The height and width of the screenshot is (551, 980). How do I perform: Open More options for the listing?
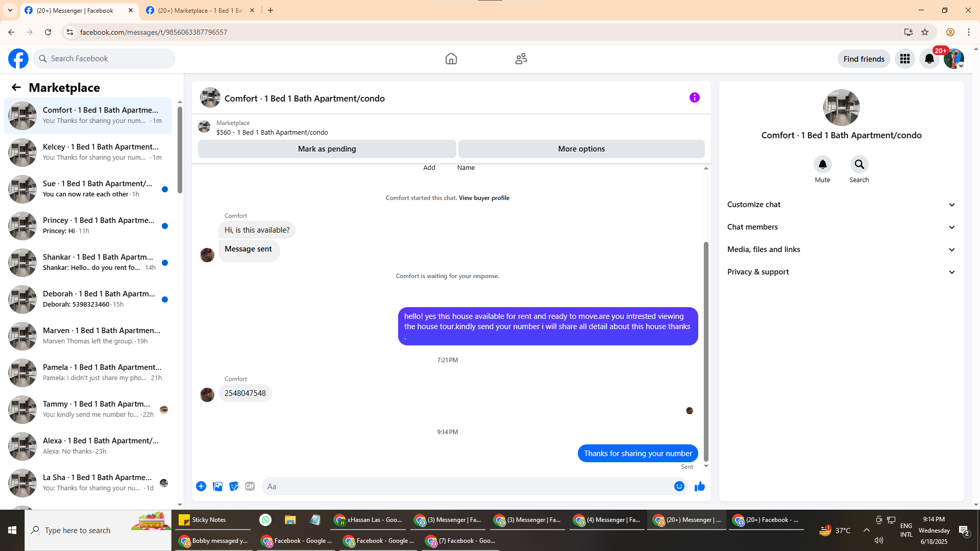click(x=581, y=149)
